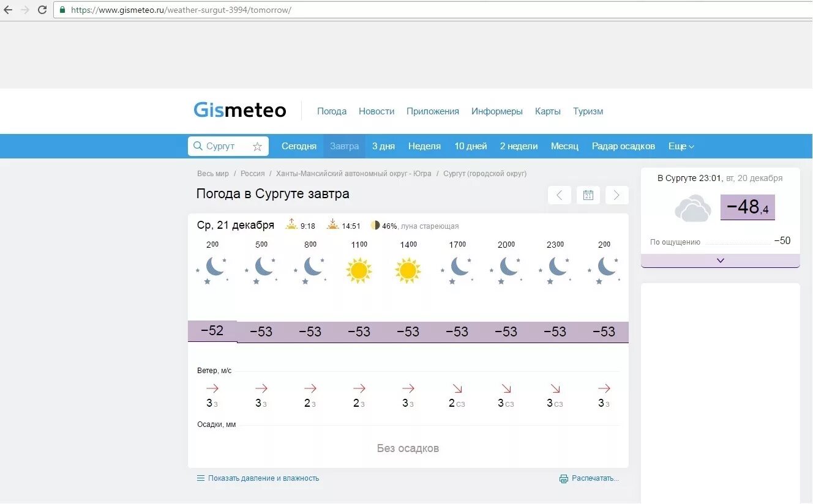Click the browser back arrow
813x504 pixels.
[8, 10]
